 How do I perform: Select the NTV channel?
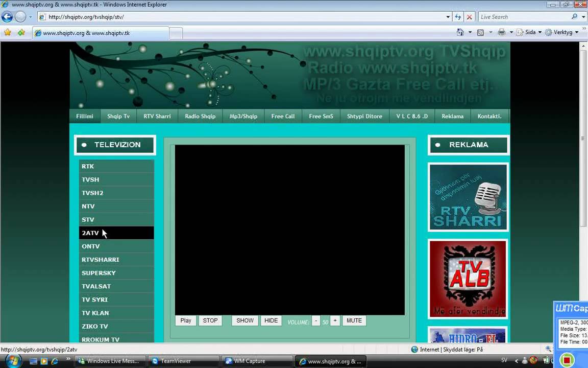(116, 206)
